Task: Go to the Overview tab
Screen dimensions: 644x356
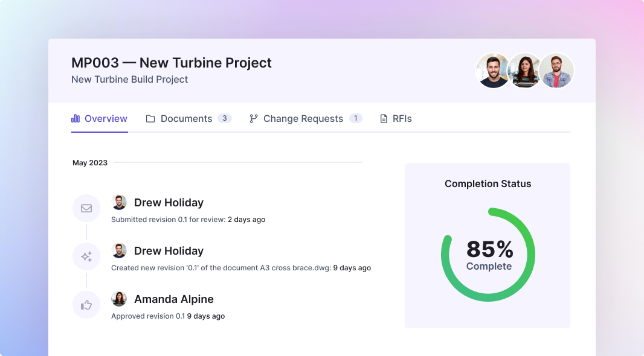Action: (106, 119)
